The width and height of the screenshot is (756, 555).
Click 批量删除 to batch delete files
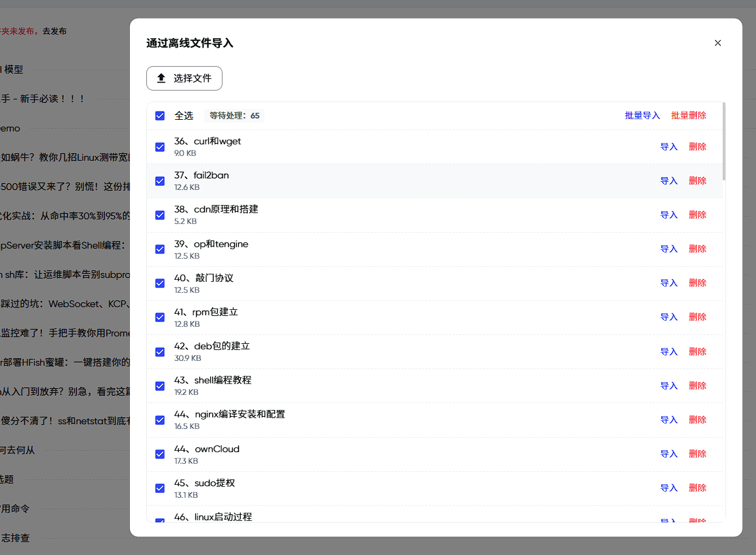[689, 116]
